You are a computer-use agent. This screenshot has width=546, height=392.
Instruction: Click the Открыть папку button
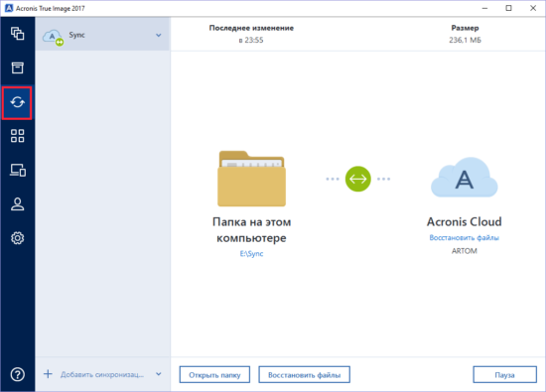point(214,375)
